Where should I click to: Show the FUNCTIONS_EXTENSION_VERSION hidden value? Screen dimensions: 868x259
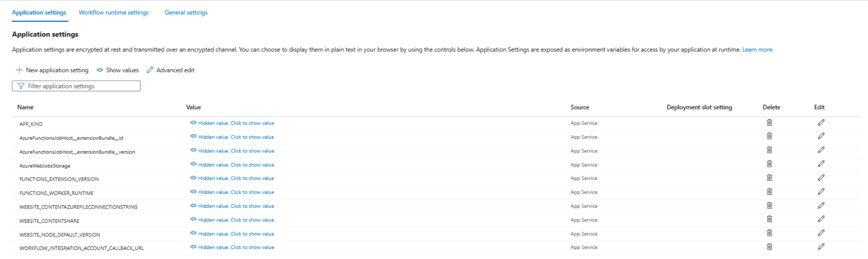(x=236, y=178)
